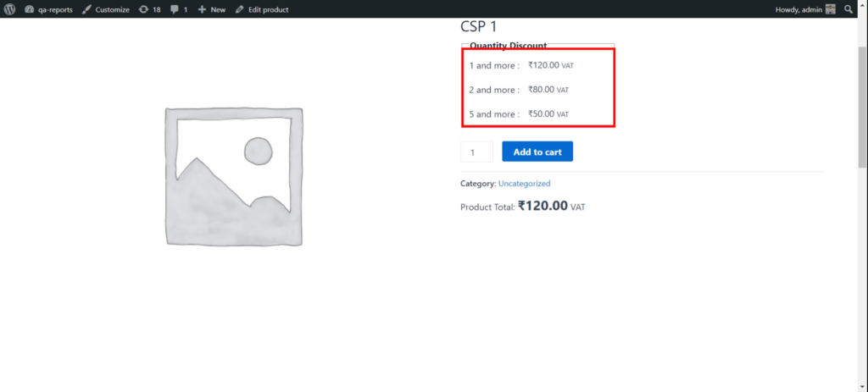The height and width of the screenshot is (392, 868).
Task: Click the CSP 1 product title
Action: click(479, 26)
